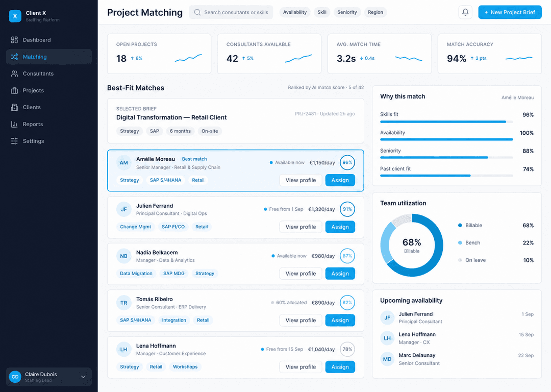
Task: Click the SAP S/4HANA tag on Amélie Moreau
Action: click(165, 180)
